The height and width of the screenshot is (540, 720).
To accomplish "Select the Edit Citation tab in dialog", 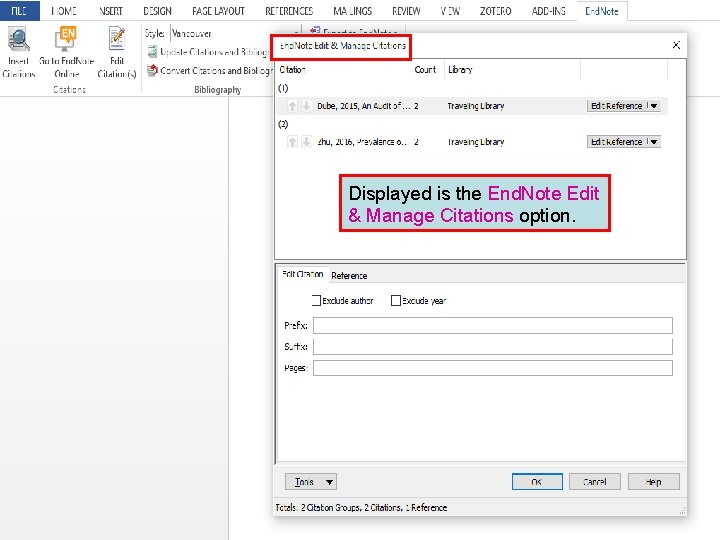I will 303,274.
